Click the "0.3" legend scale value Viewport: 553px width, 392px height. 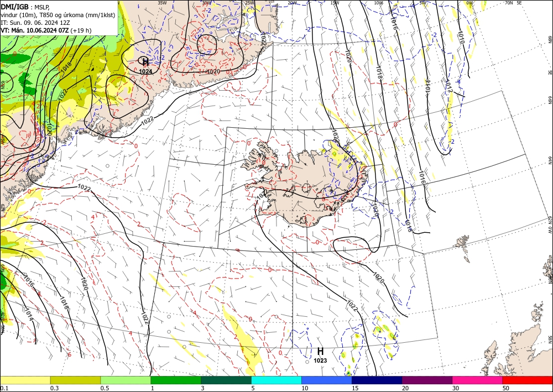click(54, 388)
